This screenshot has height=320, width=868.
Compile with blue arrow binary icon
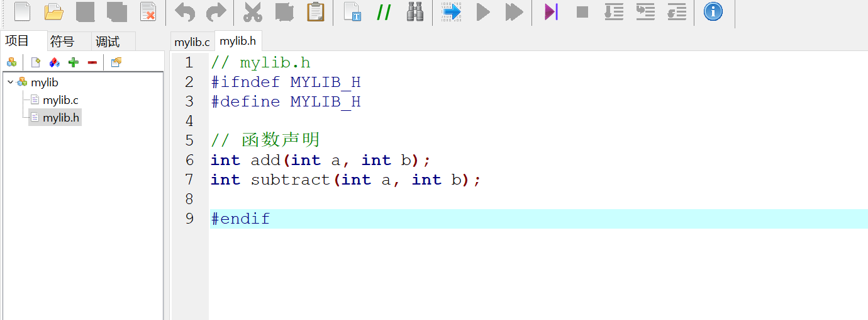[452, 11]
